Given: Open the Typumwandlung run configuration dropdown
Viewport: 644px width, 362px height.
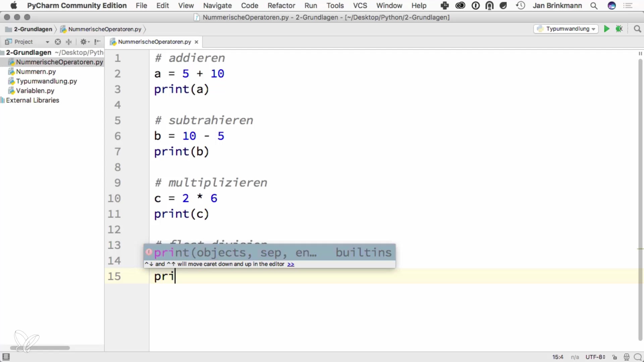Looking at the screenshot, I should coord(567,29).
